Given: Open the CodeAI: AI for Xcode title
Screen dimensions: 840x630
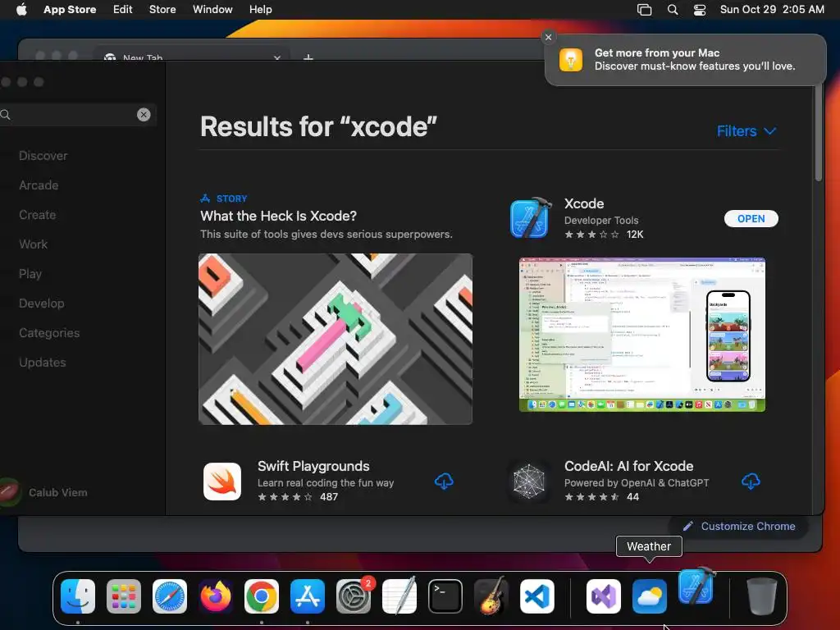Looking at the screenshot, I should [629, 466].
